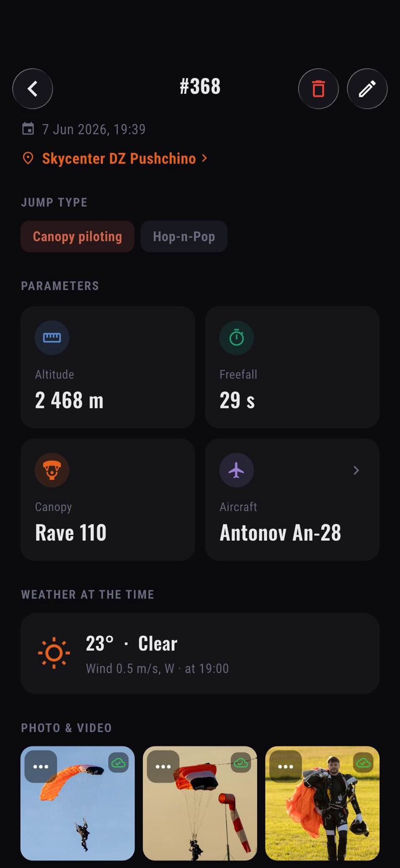Open options menu on skydiver portrait photo
This screenshot has width=400, height=868.
point(285,767)
